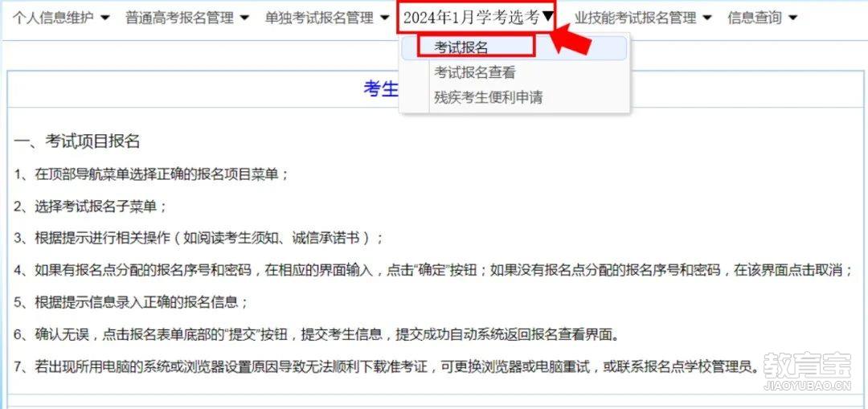Open the 信息查询 menu label
The height and width of the screenshot is (409, 868).
point(755,18)
